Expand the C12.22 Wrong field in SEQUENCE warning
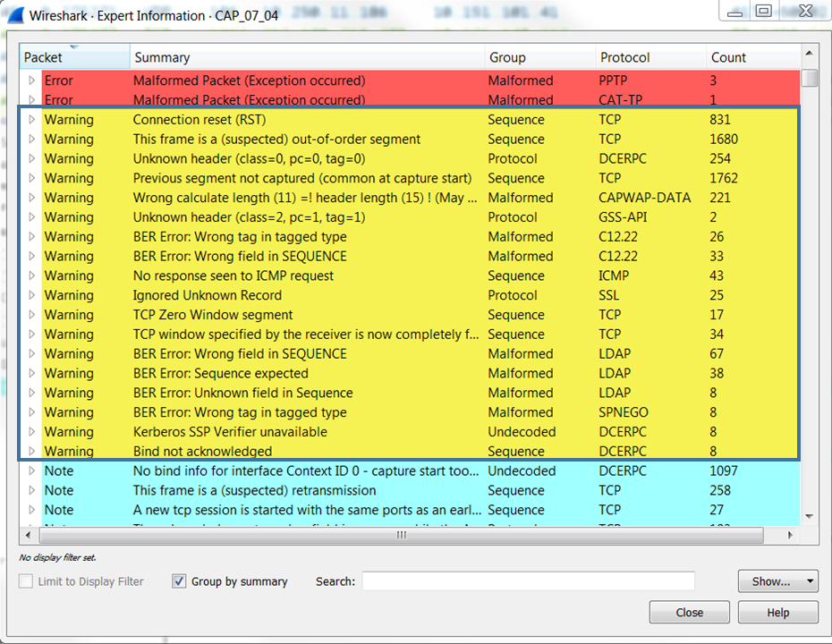 [32, 256]
